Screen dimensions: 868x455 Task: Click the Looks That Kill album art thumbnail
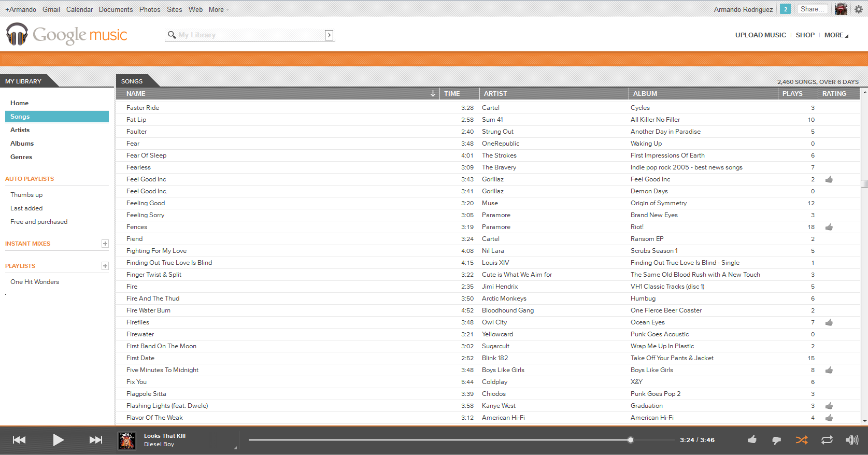pos(127,440)
